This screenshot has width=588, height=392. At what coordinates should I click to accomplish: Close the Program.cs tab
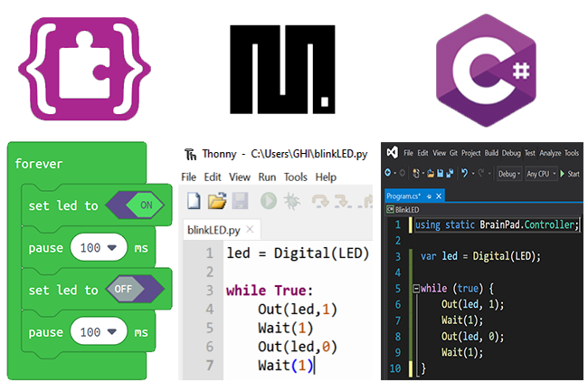439,196
